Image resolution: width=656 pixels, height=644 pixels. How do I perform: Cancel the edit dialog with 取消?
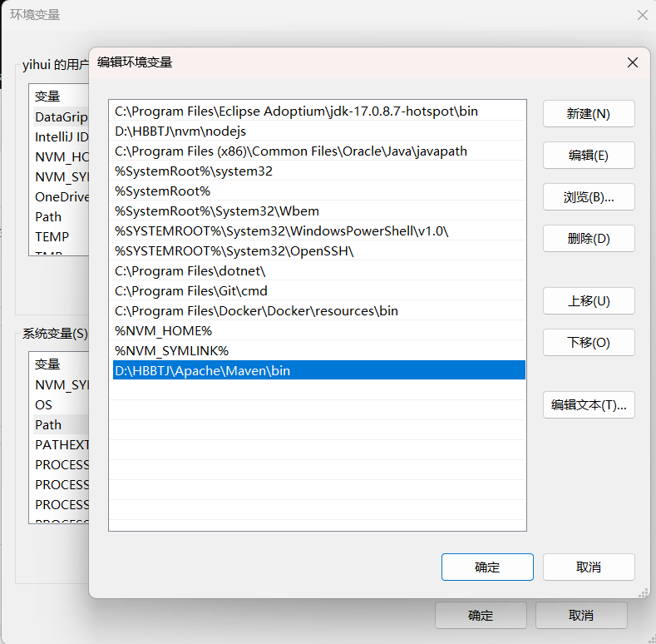(588, 567)
